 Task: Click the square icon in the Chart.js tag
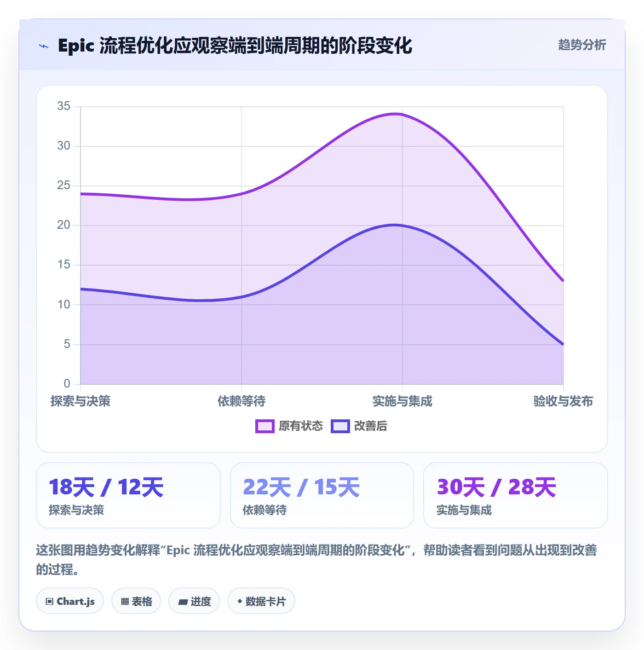(50, 602)
